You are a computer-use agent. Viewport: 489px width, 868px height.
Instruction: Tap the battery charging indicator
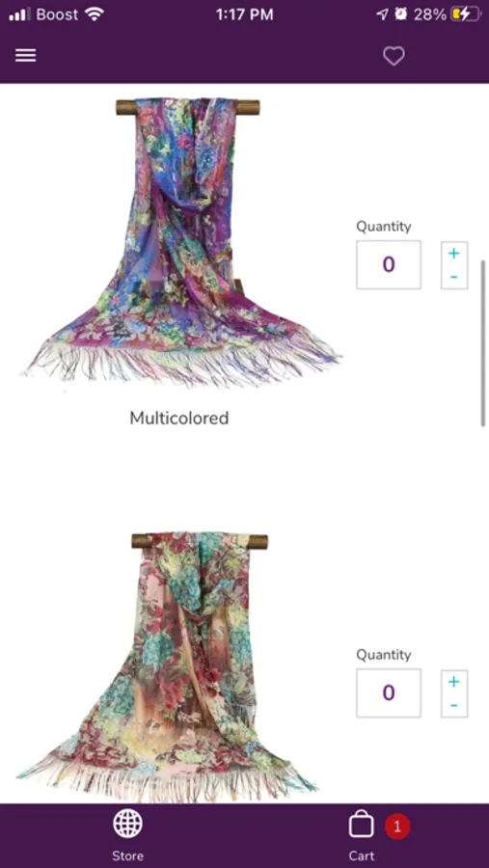[x=465, y=14]
